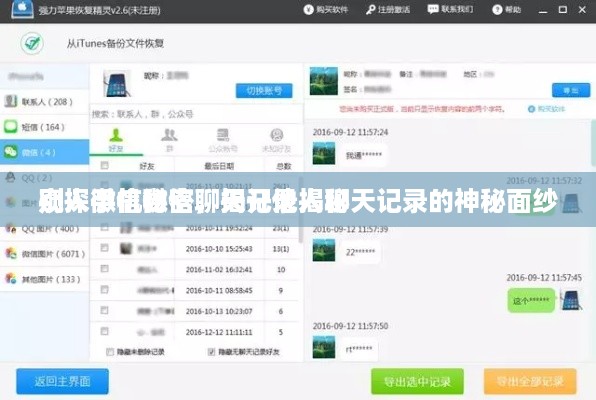
Task: Toggle the select-all checkbox in 好友 header
Action: point(105,165)
